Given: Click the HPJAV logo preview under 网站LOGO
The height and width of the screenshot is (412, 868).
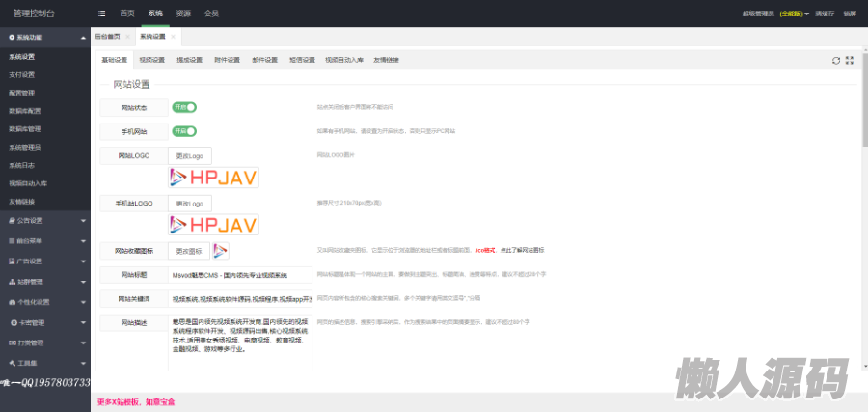Looking at the screenshot, I should pyautogui.click(x=214, y=178).
